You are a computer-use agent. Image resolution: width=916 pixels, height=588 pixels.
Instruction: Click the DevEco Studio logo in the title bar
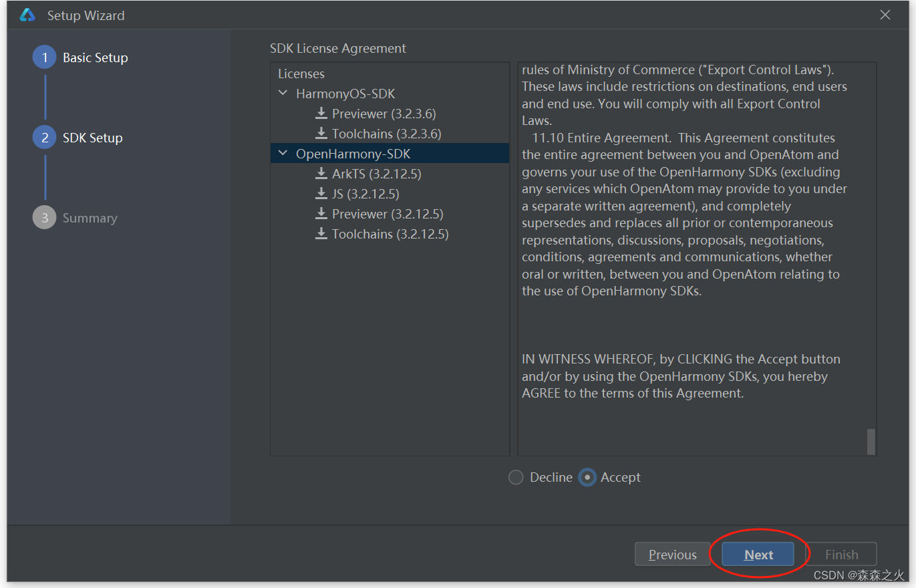tap(27, 15)
